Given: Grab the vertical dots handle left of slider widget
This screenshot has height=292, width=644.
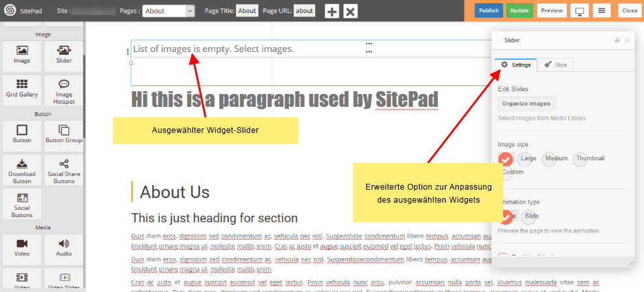Looking at the screenshot, I should tap(128, 51).
